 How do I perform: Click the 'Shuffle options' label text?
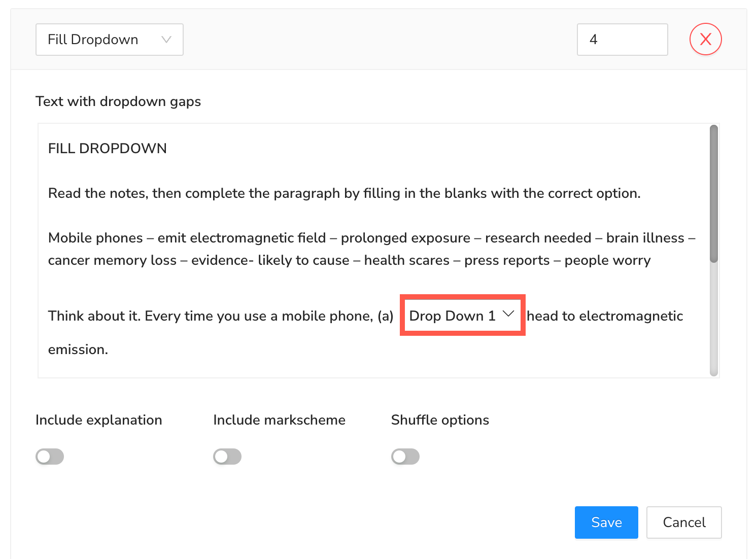[440, 420]
